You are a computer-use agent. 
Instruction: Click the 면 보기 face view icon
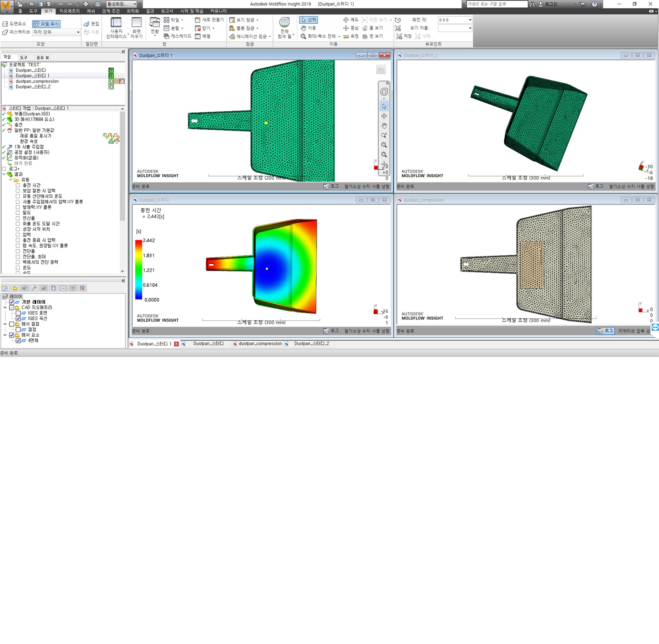[x=372, y=36]
